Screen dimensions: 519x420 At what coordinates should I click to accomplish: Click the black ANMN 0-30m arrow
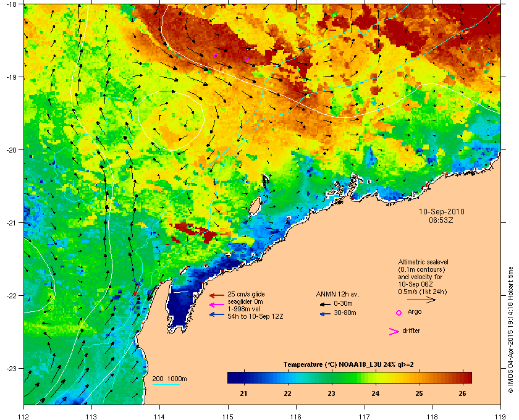coord(325,304)
